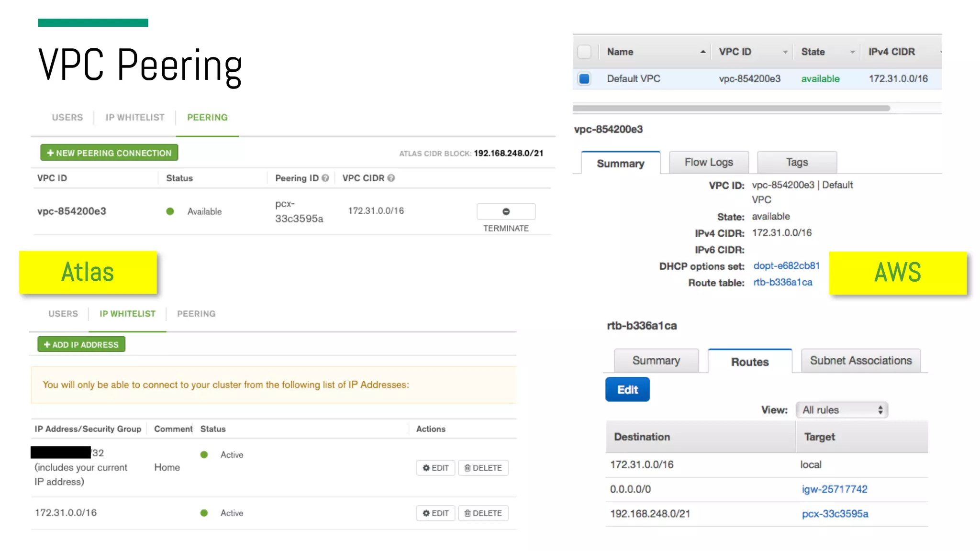Select the Routes tab
The width and height of the screenshot is (980, 551).
click(x=750, y=362)
